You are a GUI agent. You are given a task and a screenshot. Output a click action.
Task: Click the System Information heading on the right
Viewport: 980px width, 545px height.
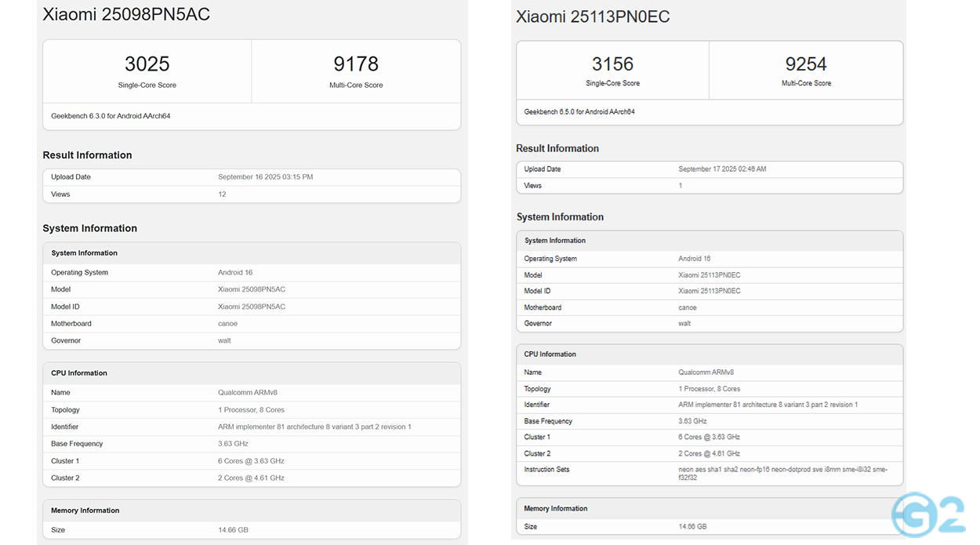559,216
